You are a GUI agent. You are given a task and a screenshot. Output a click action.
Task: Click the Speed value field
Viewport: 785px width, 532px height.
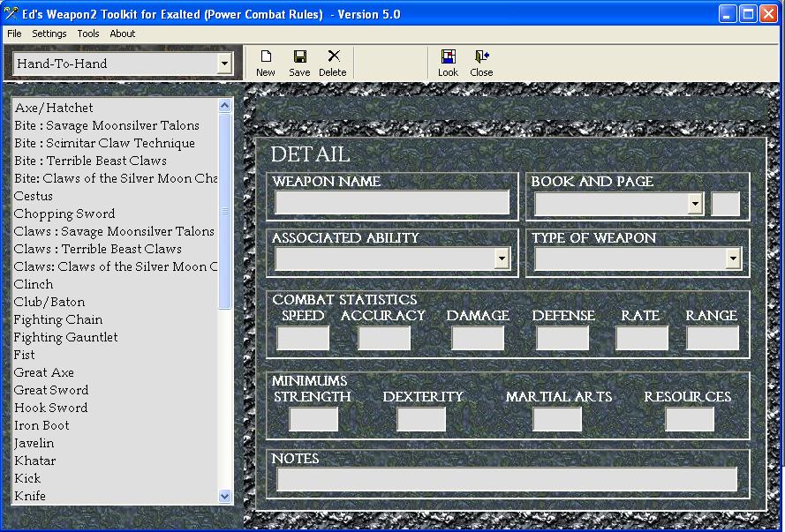(303, 338)
